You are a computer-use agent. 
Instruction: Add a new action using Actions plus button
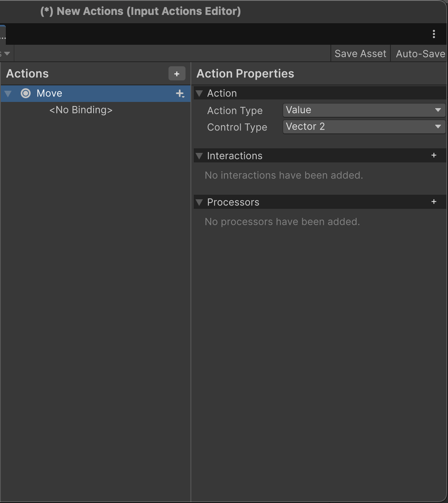click(177, 74)
